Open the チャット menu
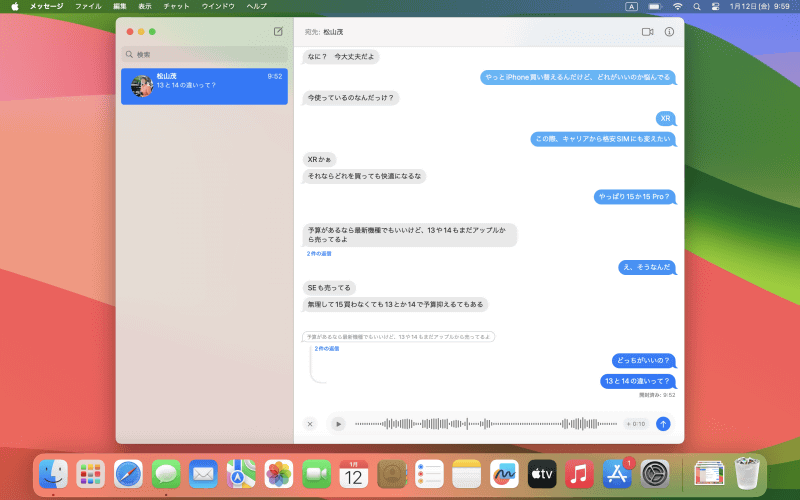 (177, 6)
